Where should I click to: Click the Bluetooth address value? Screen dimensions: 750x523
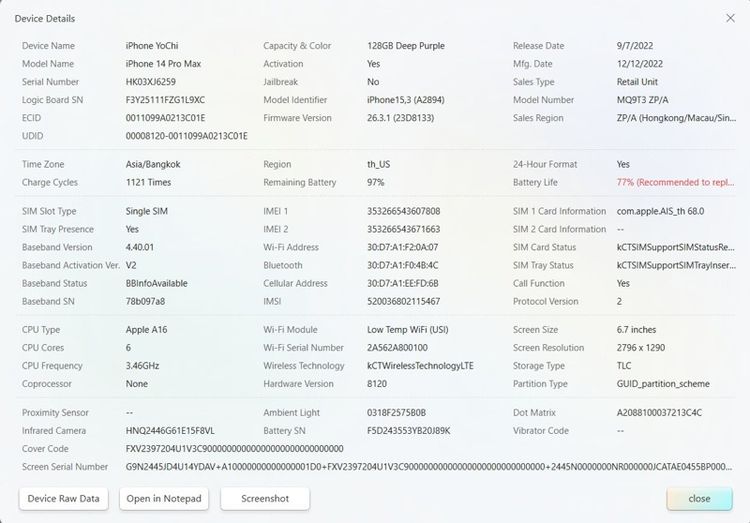(x=402, y=265)
